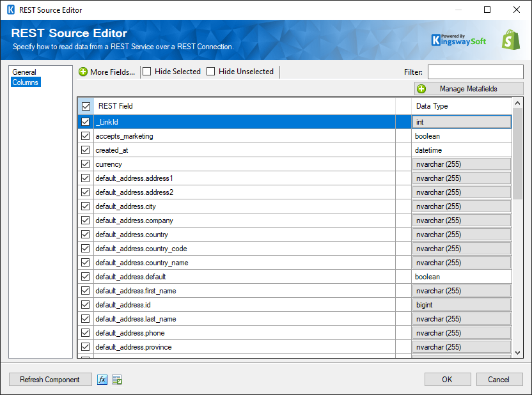
Task: Toggle Hide Unselected checkbox
Action: click(x=211, y=72)
